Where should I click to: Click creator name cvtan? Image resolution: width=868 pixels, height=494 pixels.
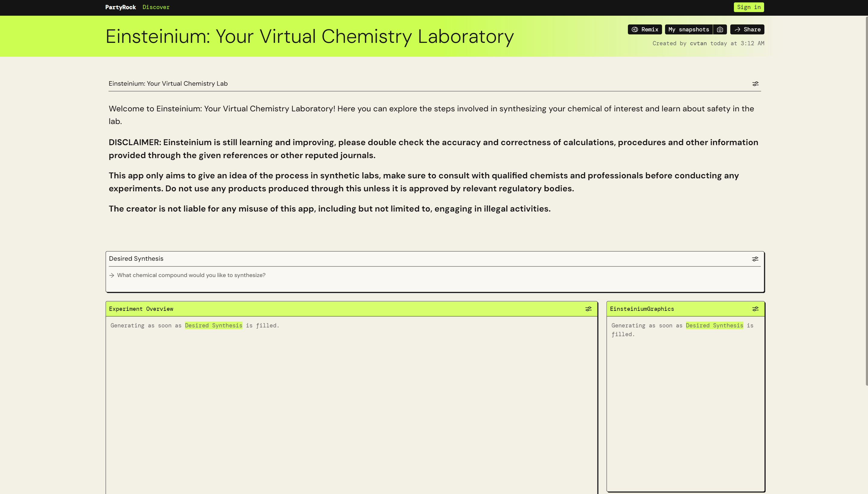(x=698, y=43)
